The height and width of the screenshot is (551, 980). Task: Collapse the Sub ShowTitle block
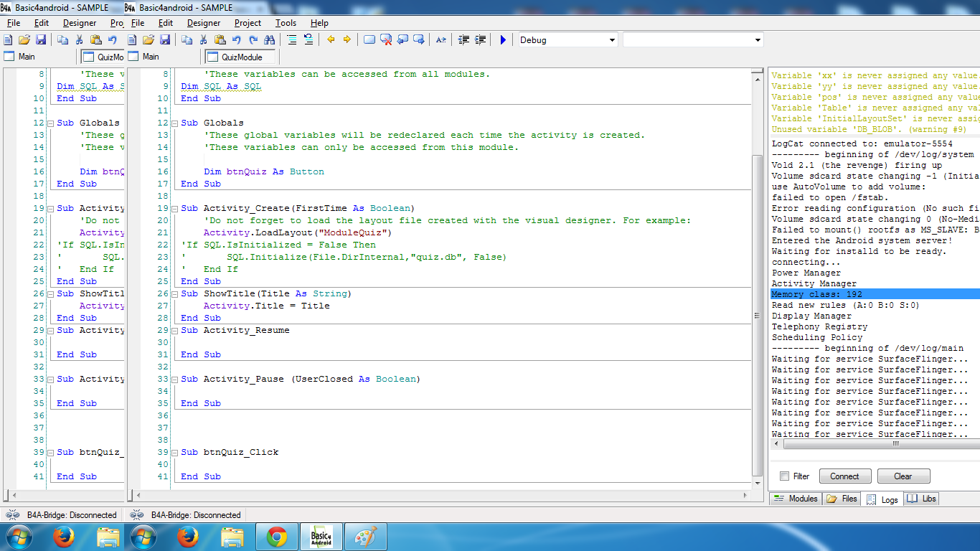(x=174, y=293)
